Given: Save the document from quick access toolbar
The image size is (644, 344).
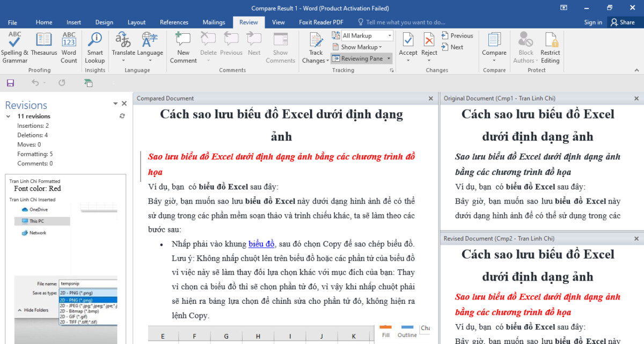Looking at the screenshot, I should [10, 83].
